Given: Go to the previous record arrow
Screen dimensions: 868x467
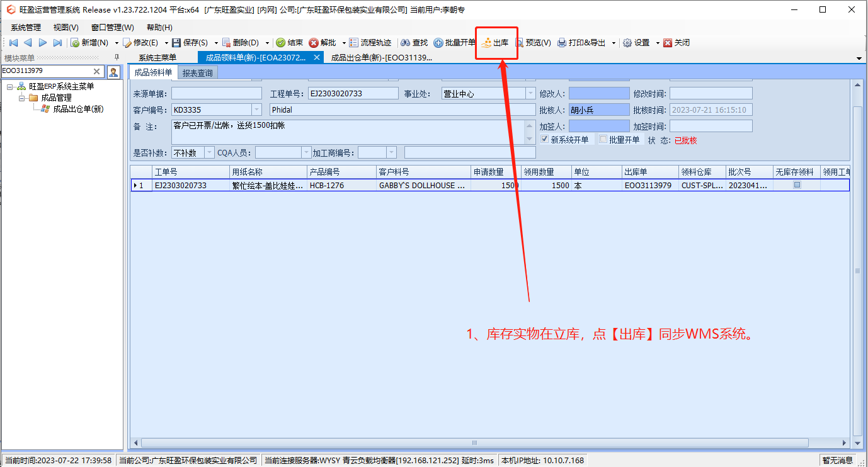Looking at the screenshot, I should 28,43.
